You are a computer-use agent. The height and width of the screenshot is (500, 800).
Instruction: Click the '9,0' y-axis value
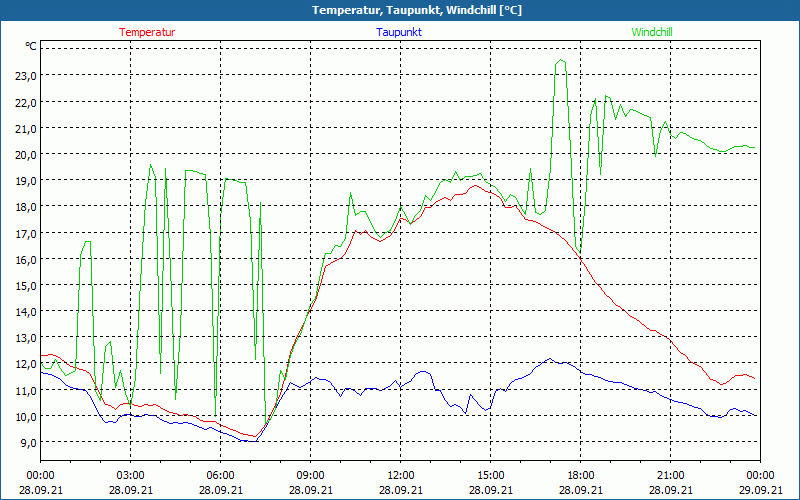(28, 443)
